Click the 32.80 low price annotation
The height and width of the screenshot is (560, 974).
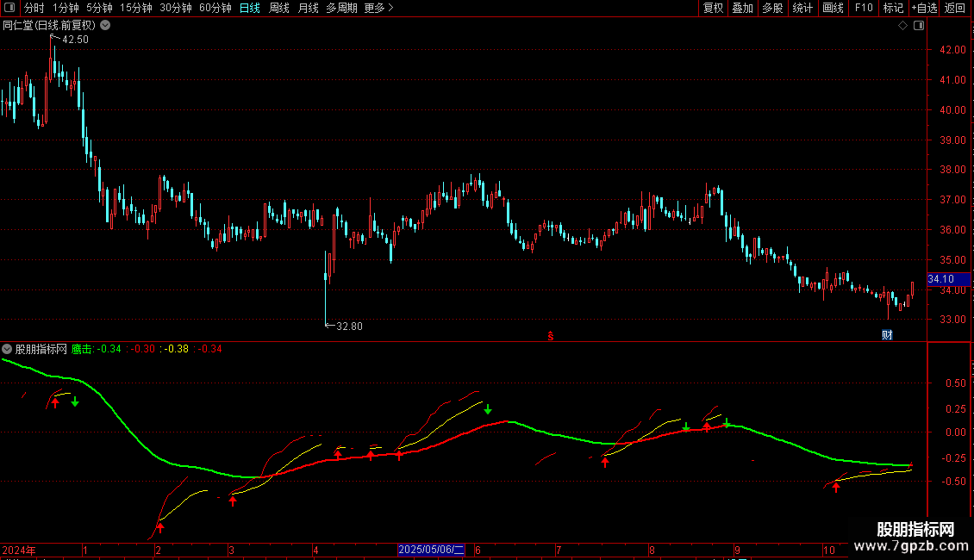(x=349, y=327)
